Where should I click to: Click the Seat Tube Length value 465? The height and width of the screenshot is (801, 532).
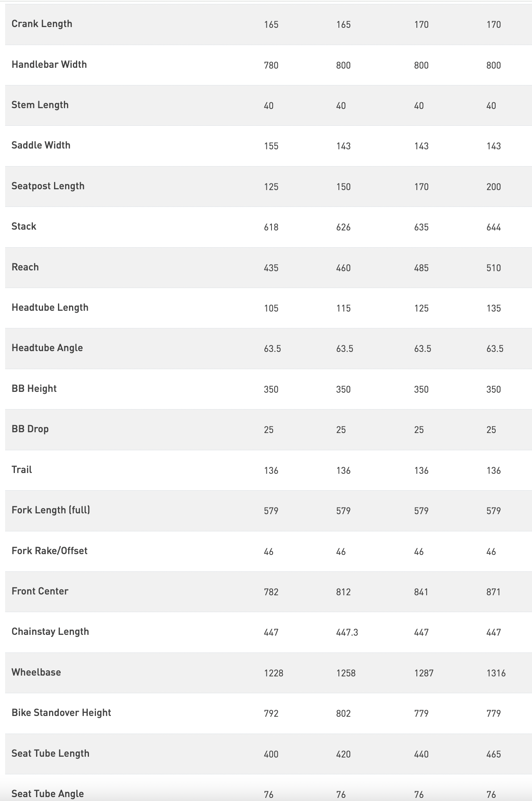(x=494, y=754)
